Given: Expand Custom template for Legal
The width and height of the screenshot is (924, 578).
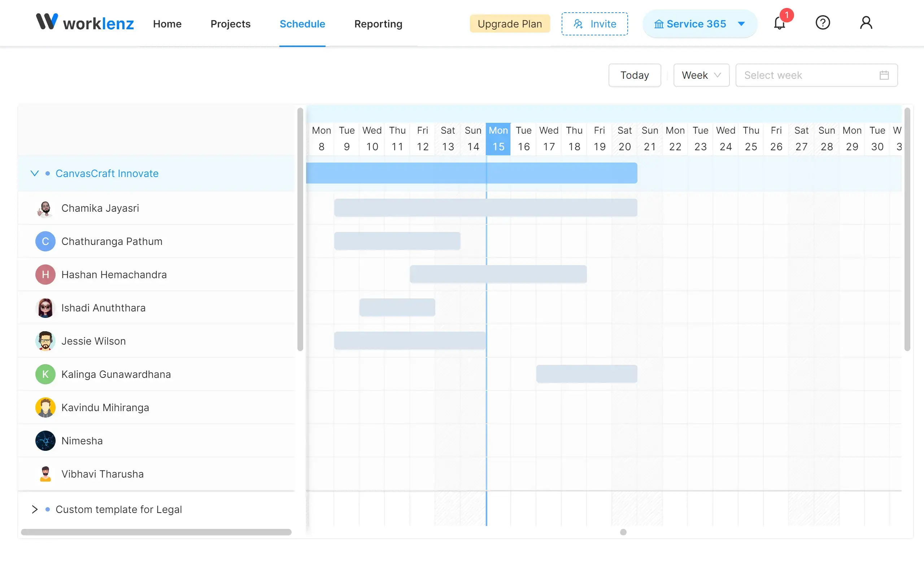Looking at the screenshot, I should point(34,509).
